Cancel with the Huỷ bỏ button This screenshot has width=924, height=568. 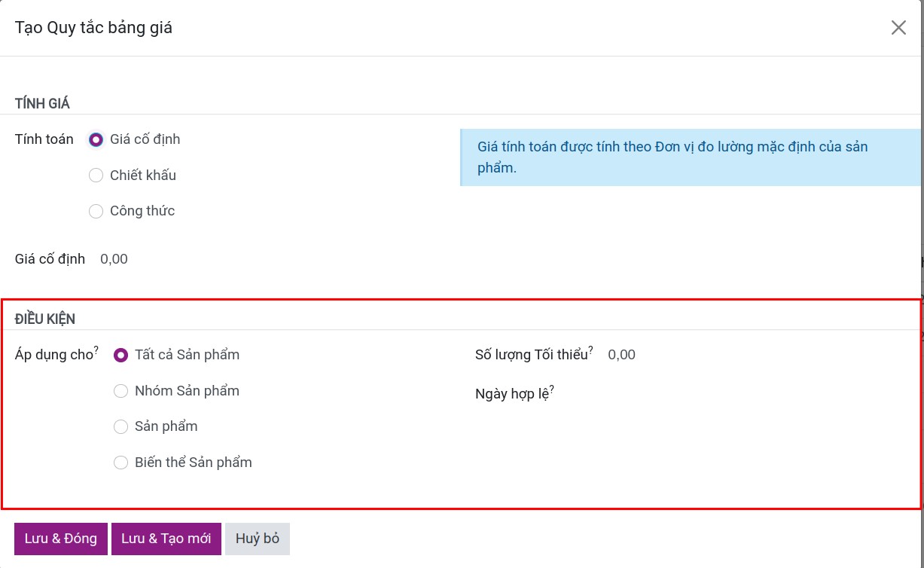point(258,539)
